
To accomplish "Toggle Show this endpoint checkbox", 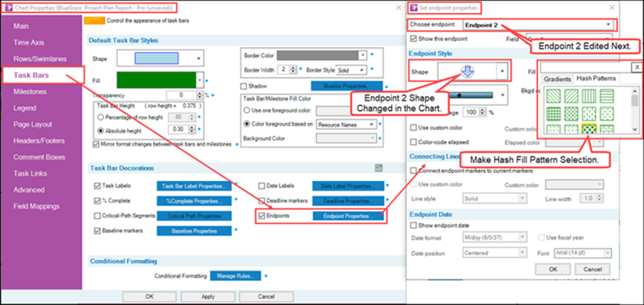I will point(414,39).
